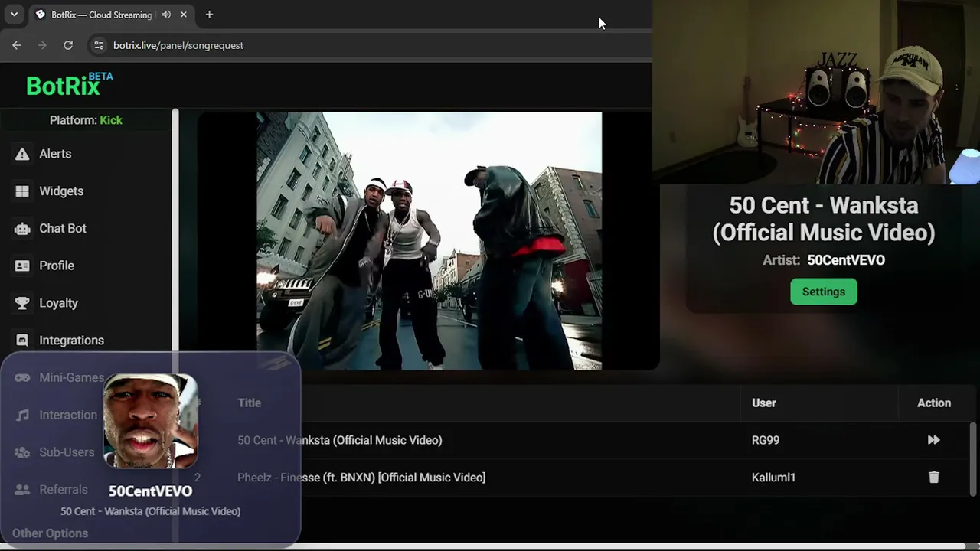Viewport: 980px width, 551px height.
Task: Click the User column header
Action: (764, 403)
